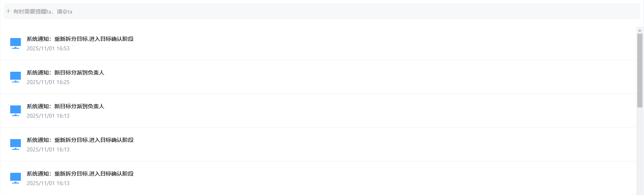Click the last notification's 16:13 timestamp
The width and height of the screenshot is (644, 195).
click(x=48, y=183)
